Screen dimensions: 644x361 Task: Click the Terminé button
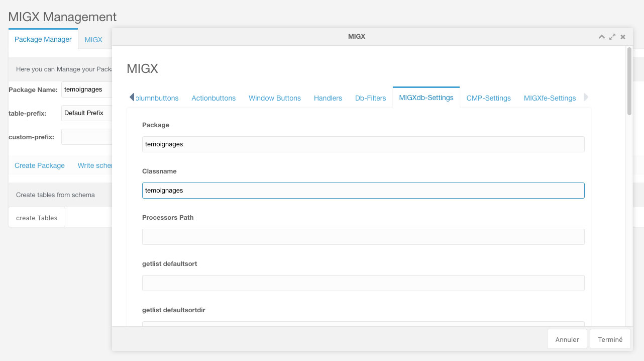[x=610, y=339]
